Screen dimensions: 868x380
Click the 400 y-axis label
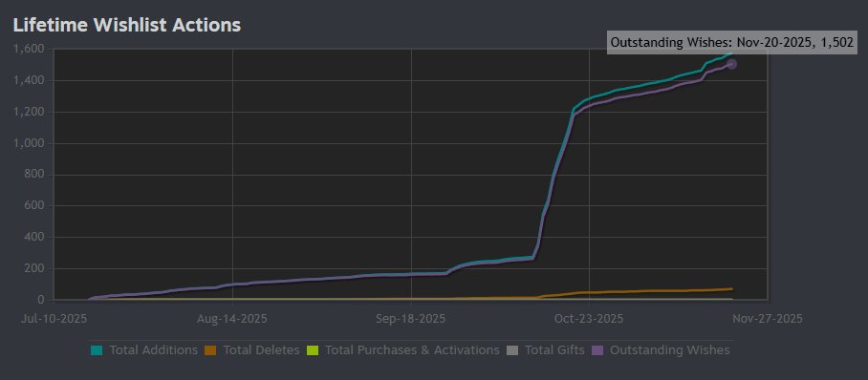pos(34,238)
